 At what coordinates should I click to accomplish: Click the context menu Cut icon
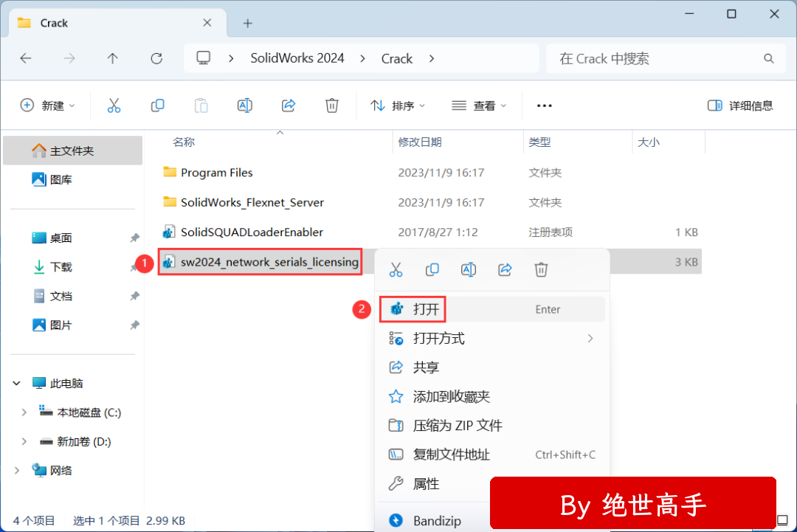pos(396,269)
